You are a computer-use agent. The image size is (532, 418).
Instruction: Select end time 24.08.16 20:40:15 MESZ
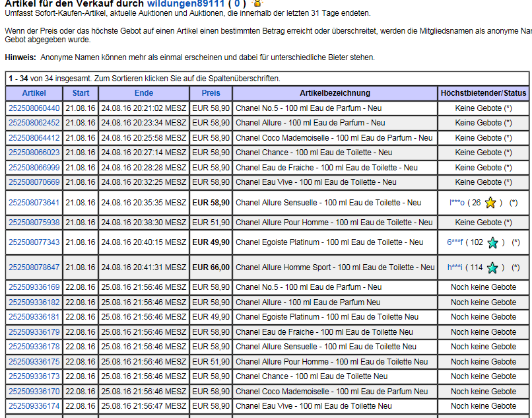point(144,242)
